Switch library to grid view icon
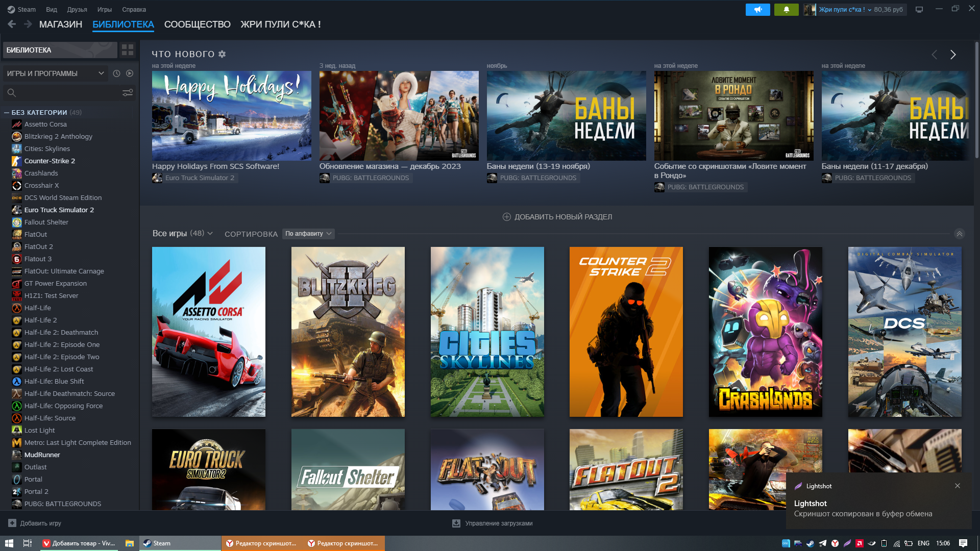 (128, 50)
